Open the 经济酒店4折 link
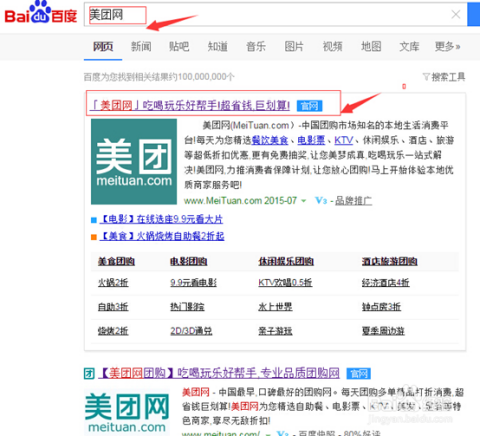Screen dimensions: 480x436 click(x=386, y=283)
